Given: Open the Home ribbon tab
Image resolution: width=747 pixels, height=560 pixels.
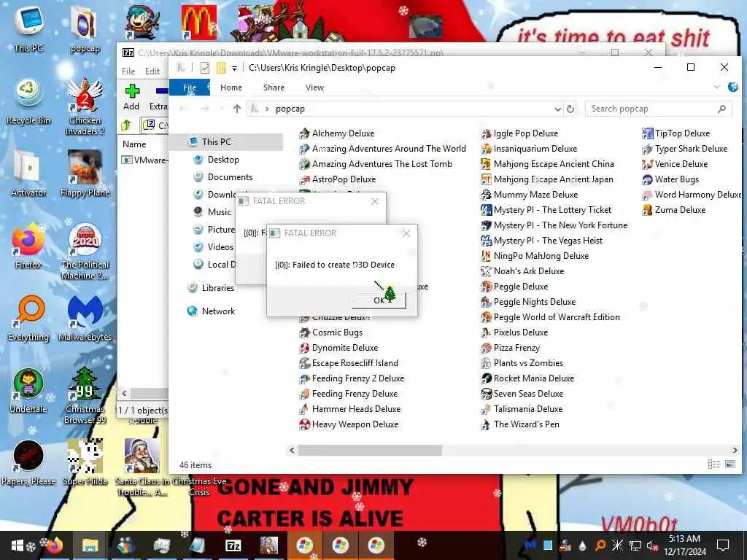Looking at the screenshot, I should click(231, 87).
